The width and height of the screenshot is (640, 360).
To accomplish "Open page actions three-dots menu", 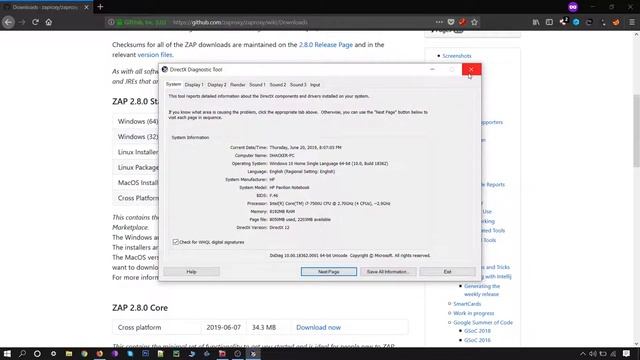I will click(x=439, y=22).
